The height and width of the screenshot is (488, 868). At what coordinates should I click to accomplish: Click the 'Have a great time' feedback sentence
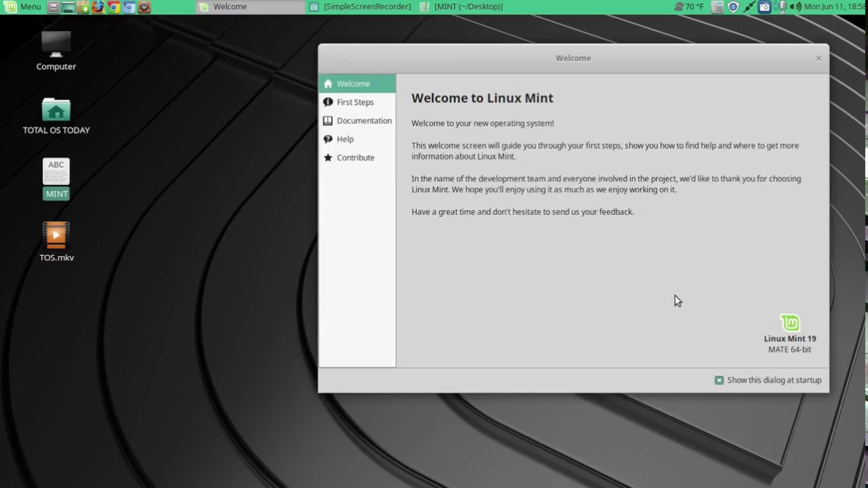click(x=523, y=212)
